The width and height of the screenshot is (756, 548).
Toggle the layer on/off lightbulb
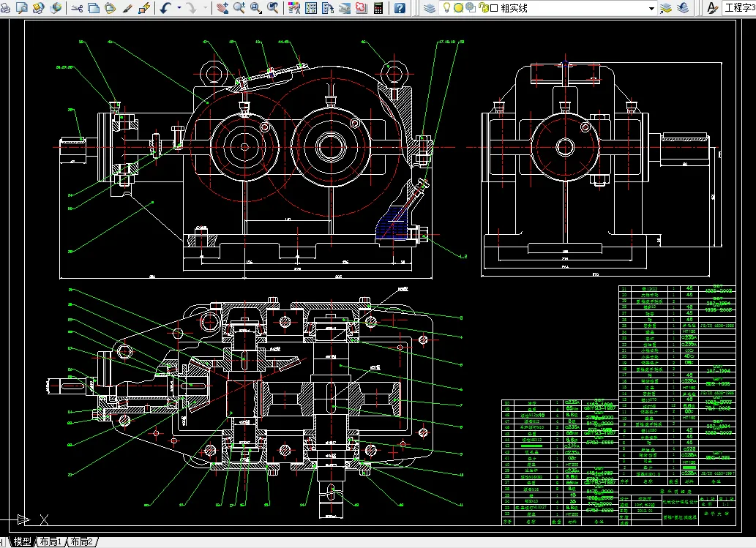(x=446, y=8)
